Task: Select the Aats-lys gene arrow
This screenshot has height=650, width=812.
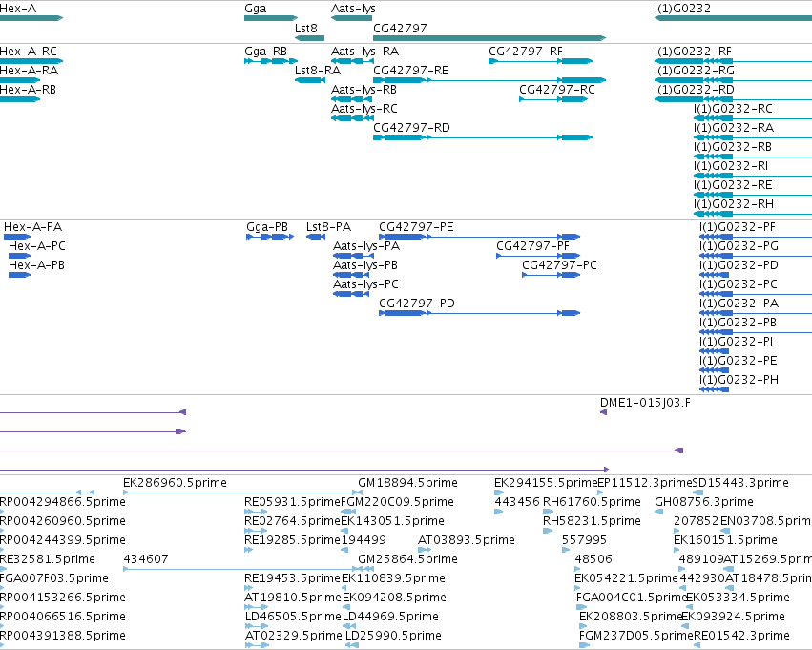Action: pyautogui.click(x=352, y=18)
